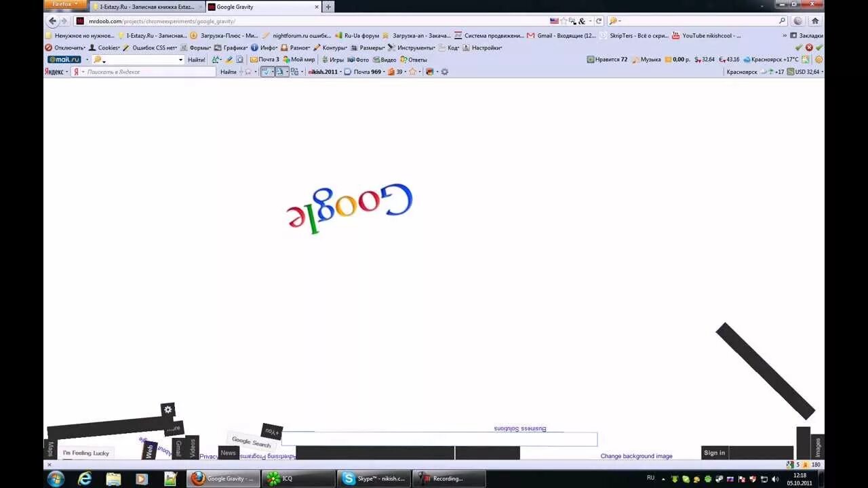Viewport: 868px width, 488px height.
Task: Open Yandex bar settings gear icon
Action: [445, 72]
